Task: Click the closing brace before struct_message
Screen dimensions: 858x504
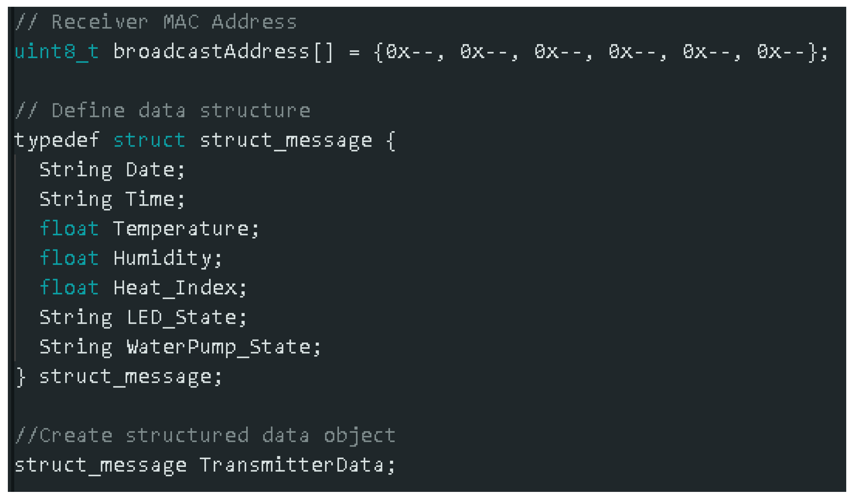Action: coord(21,377)
